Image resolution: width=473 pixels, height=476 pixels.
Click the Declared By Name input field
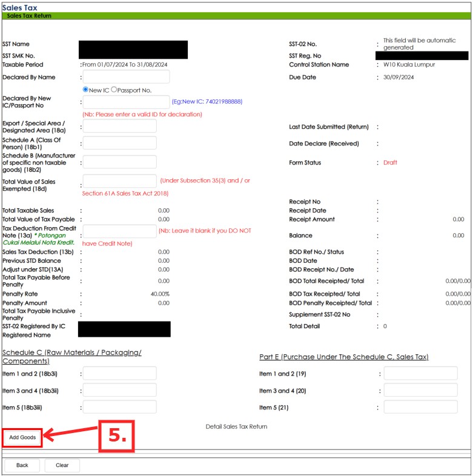[126, 77]
